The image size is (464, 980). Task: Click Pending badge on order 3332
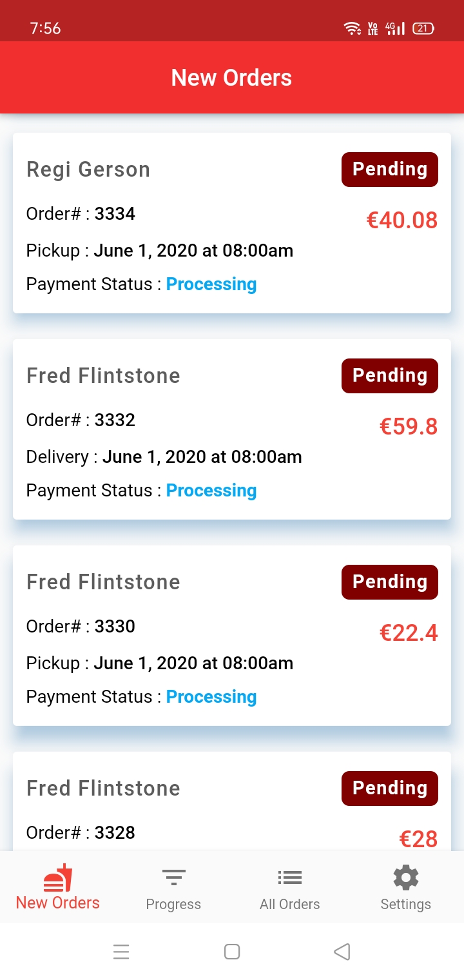tap(390, 376)
